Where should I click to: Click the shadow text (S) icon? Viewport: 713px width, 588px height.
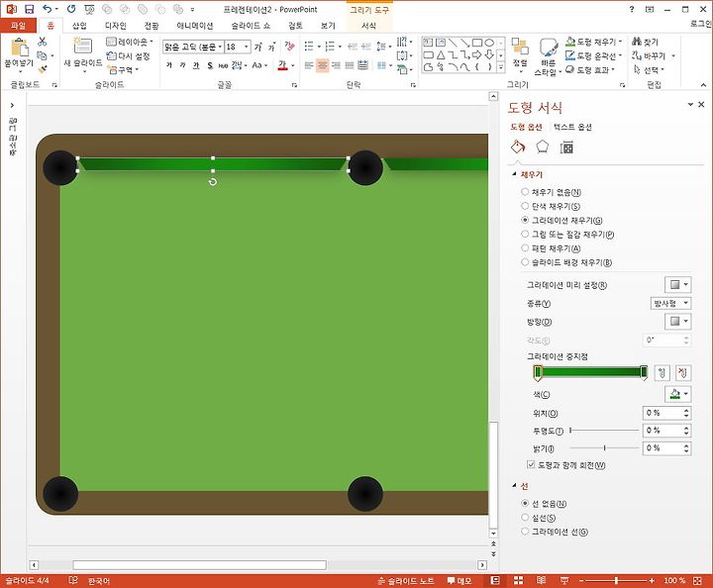[x=210, y=65]
